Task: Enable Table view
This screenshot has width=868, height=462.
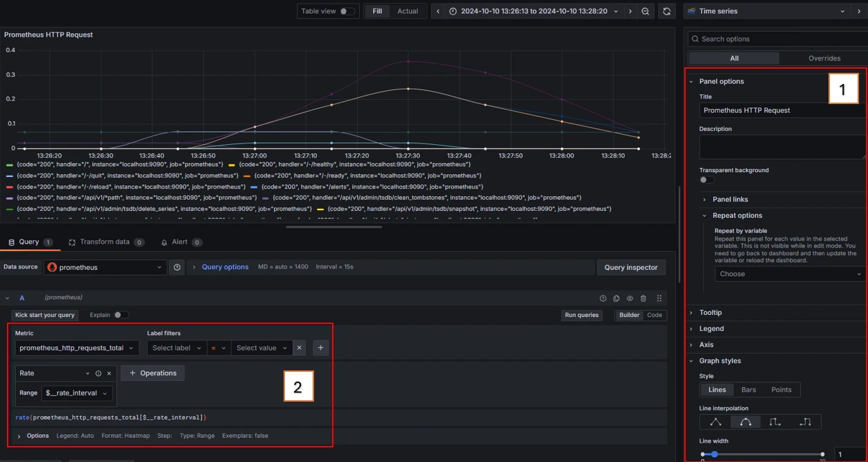Action: coord(345,10)
